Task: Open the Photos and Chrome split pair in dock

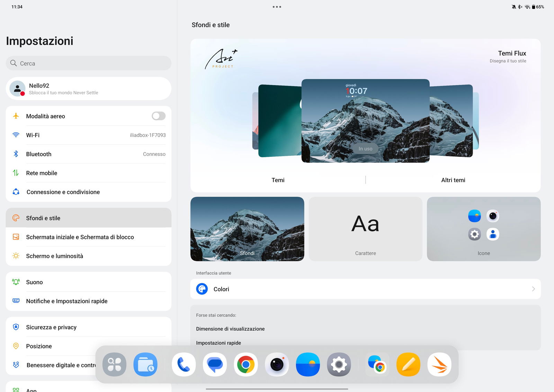Action: pos(377,365)
